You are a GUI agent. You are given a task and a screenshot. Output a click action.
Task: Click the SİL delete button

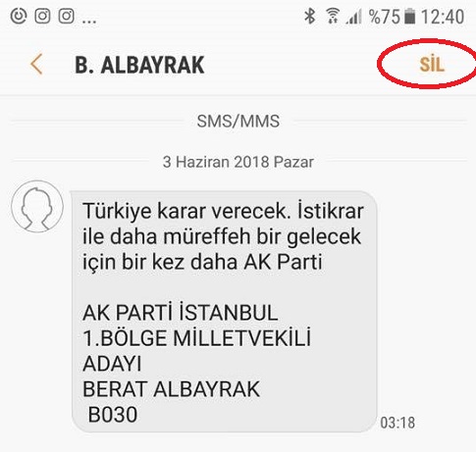(x=432, y=64)
